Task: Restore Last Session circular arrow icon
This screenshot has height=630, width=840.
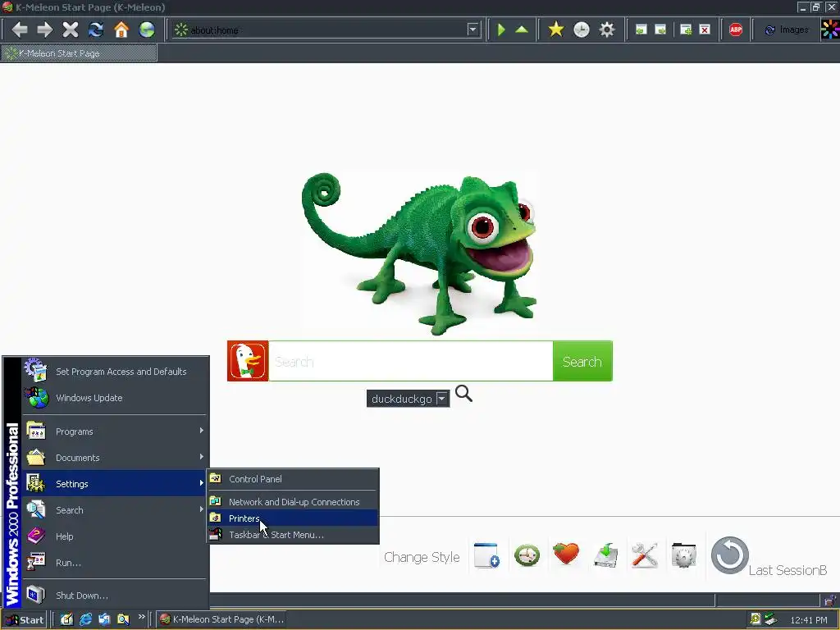Action: pos(729,555)
